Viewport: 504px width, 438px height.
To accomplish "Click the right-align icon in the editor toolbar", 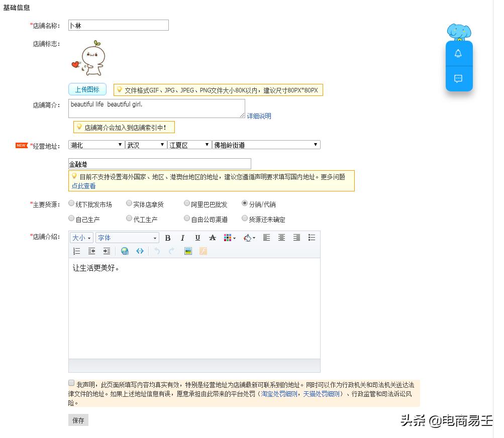I will 297,238.
